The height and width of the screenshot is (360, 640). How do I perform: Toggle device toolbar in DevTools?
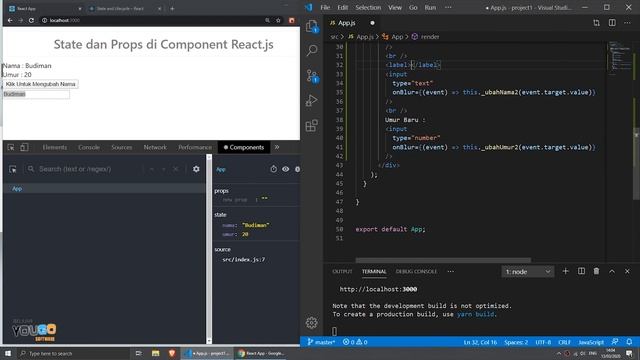tap(24, 147)
